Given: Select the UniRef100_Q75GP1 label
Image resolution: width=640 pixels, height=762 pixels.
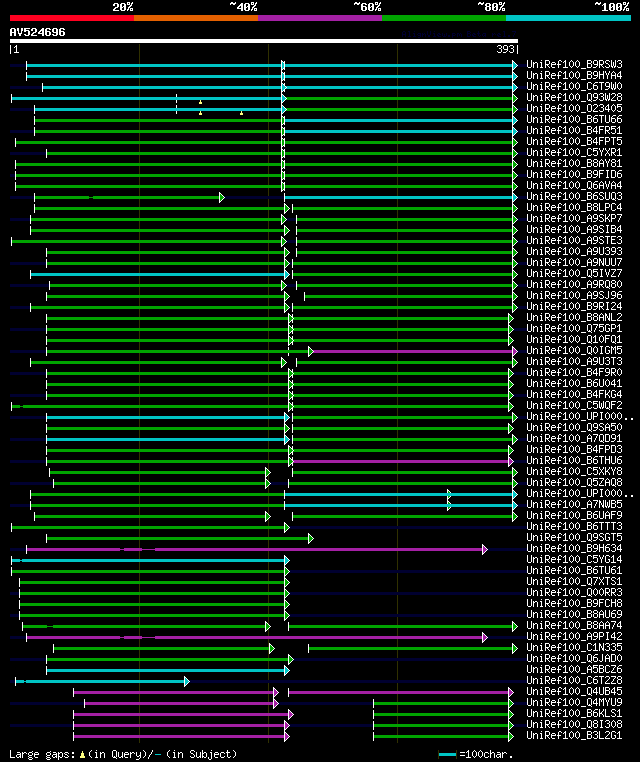Looking at the screenshot, I should pyautogui.click(x=574, y=328).
